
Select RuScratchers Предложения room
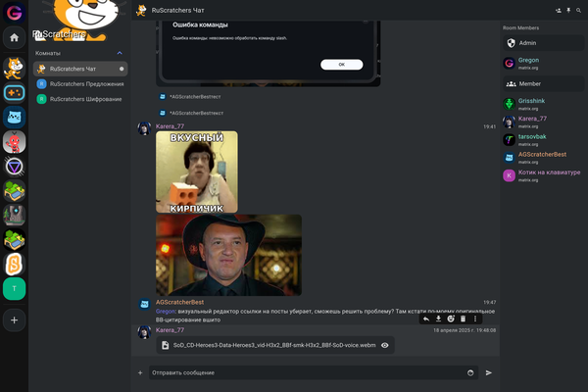(x=86, y=84)
